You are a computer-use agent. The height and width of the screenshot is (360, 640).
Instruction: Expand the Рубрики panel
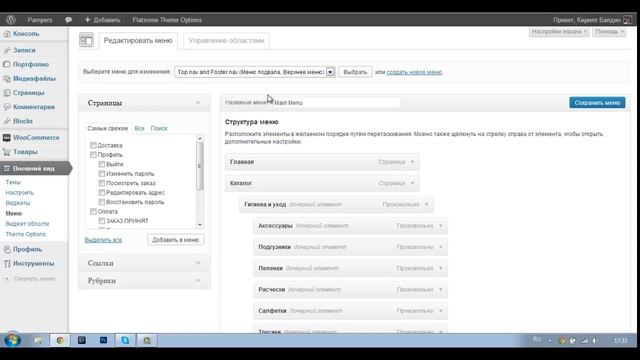click(198, 281)
